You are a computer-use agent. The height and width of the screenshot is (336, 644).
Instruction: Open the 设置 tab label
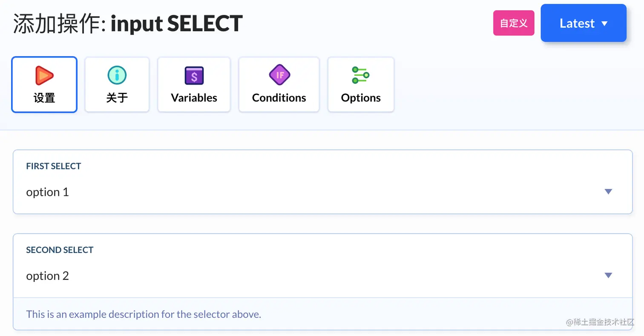pyautogui.click(x=44, y=98)
